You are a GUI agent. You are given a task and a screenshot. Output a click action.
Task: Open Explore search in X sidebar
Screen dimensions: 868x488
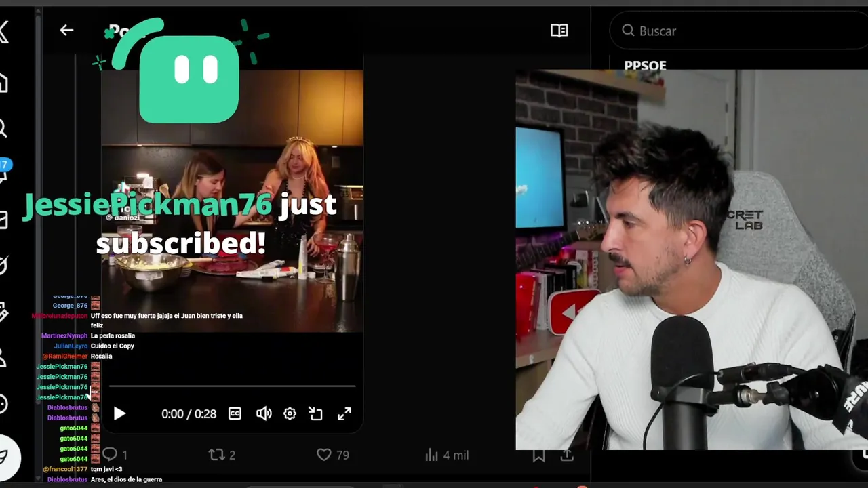point(3,128)
